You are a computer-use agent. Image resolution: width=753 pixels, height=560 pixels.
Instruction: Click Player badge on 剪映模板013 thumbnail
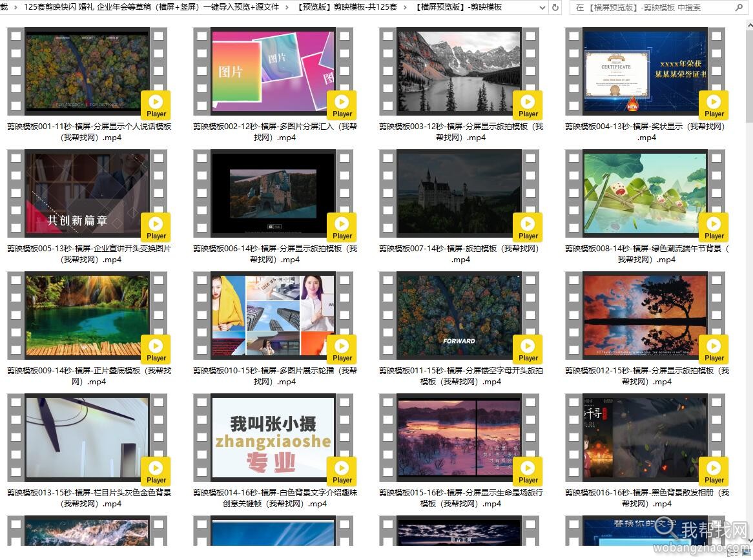pyautogui.click(x=156, y=471)
